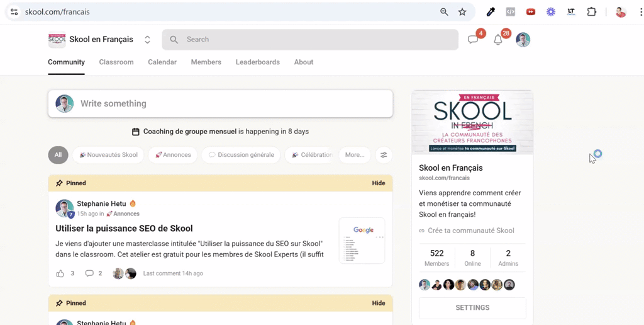
Task: Click first member avatar in sidebar row
Action: (425, 285)
